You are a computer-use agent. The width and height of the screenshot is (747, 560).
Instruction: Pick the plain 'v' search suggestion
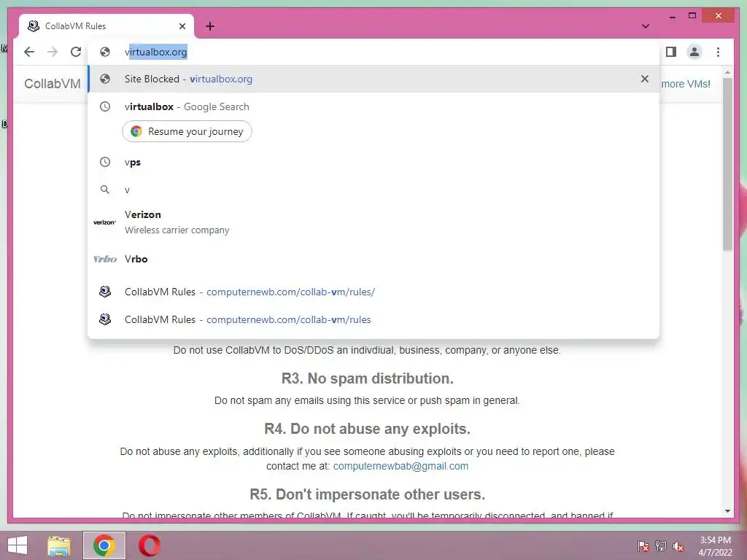click(374, 190)
